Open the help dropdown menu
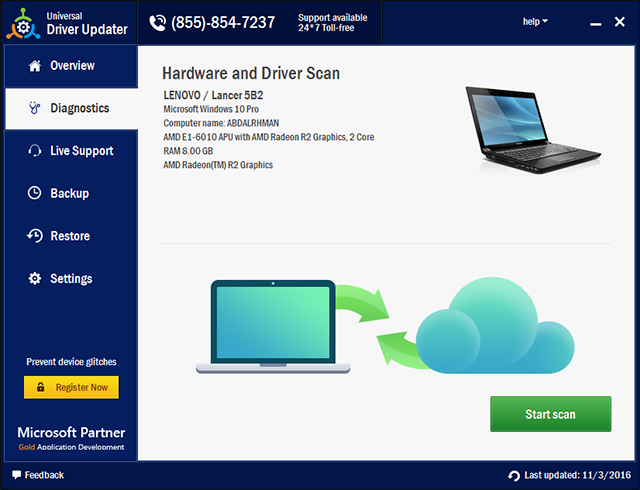Image resolution: width=640 pixels, height=490 pixels. pos(535,22)
